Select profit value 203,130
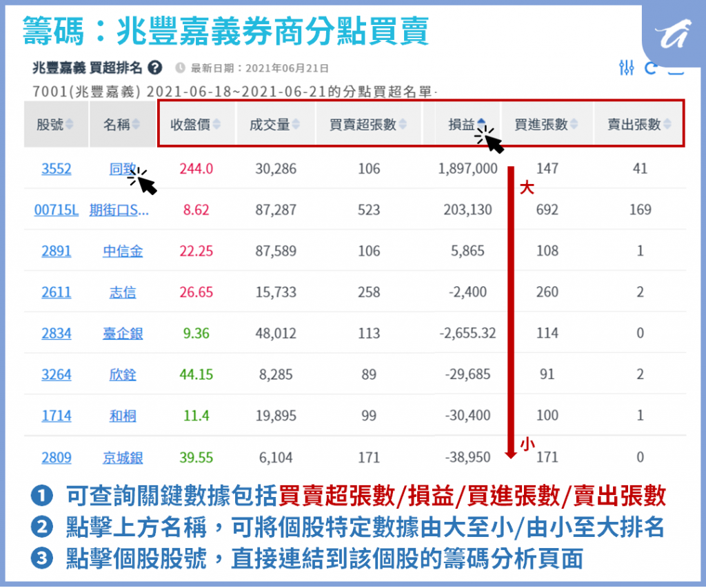706x588 pixels. 468,210
